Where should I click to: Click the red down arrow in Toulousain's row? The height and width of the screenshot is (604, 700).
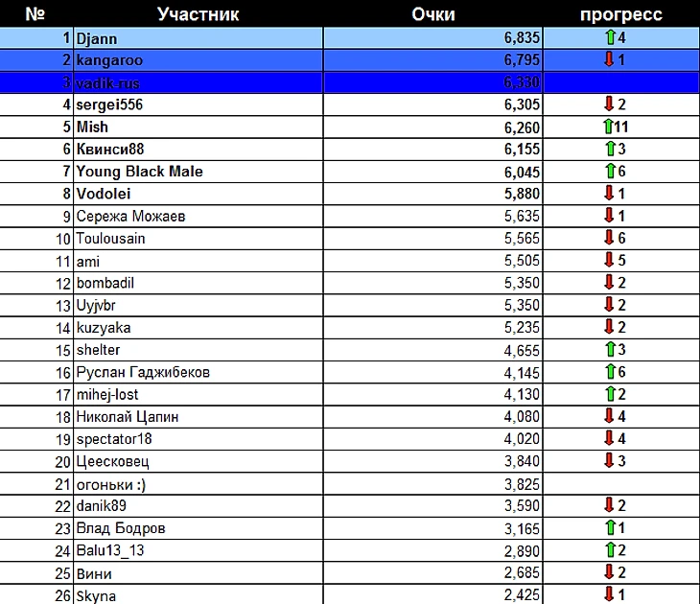coord(609,238)
